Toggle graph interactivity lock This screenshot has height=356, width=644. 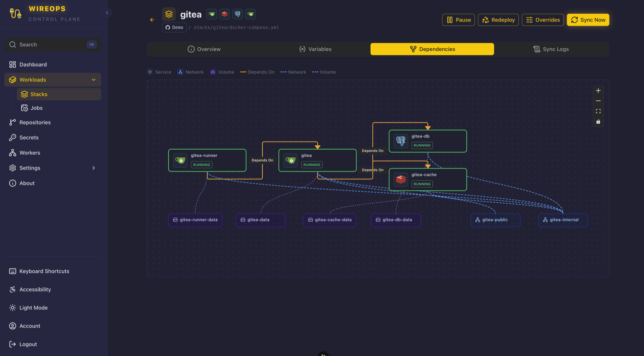[598, 122]
